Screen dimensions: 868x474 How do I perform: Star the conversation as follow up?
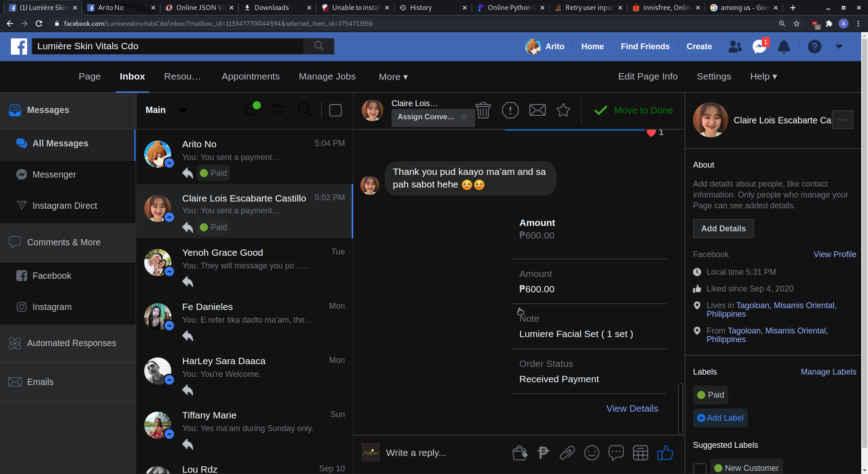[563, 110]
